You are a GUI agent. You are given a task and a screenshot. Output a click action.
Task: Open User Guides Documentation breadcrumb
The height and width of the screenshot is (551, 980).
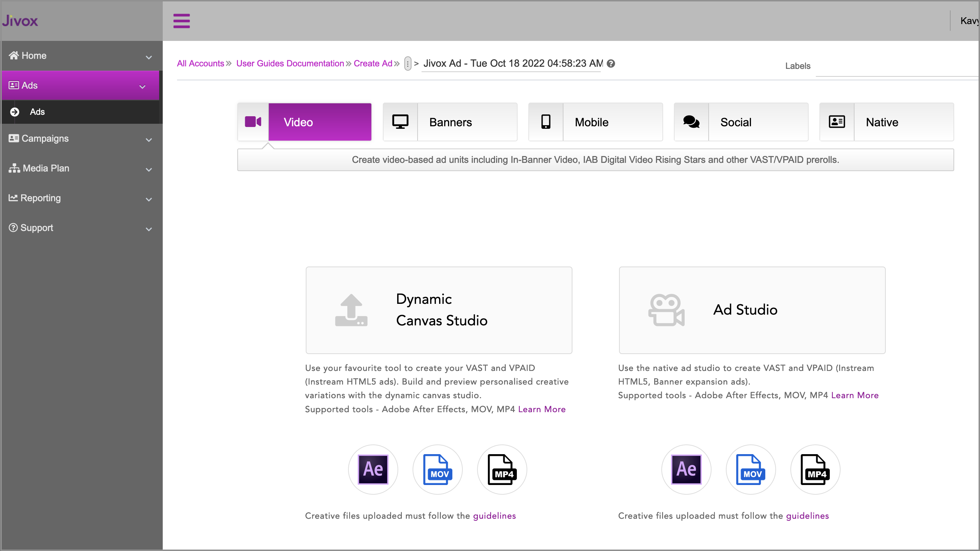[290, 63]
